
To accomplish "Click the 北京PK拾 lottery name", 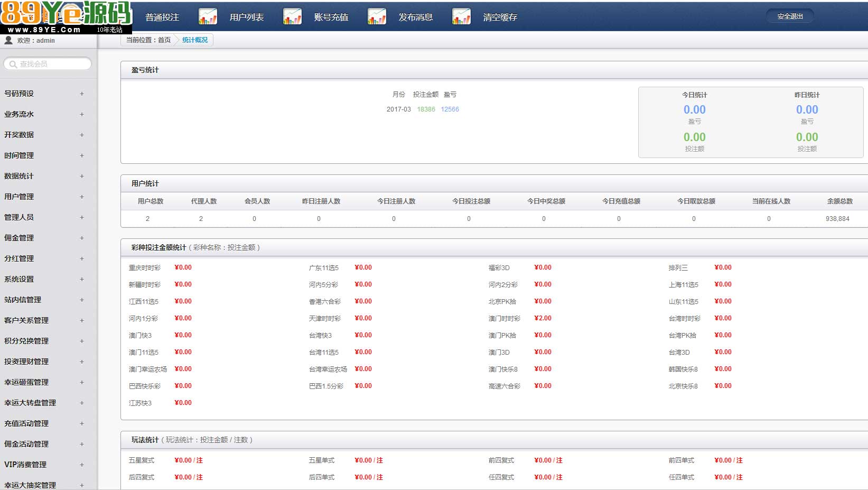I will (502, 302).
